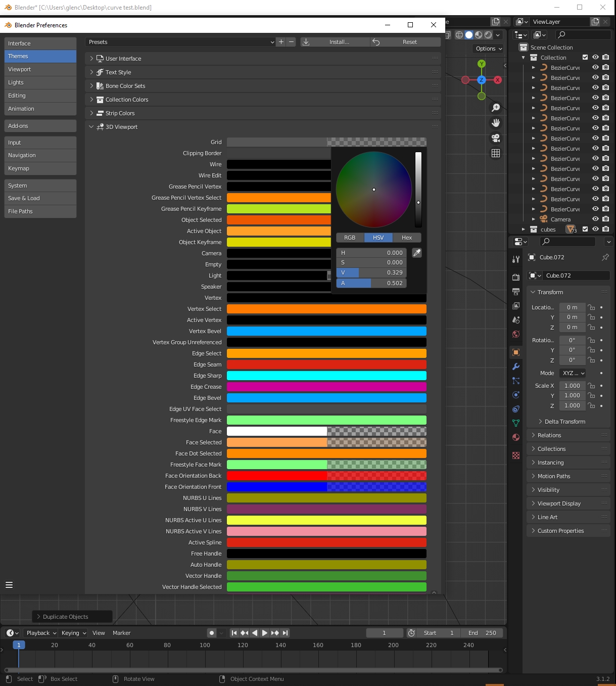Viewport: 616px width, 686px height.
Task: Open the Output properties tab
Action: pos(516,292)
